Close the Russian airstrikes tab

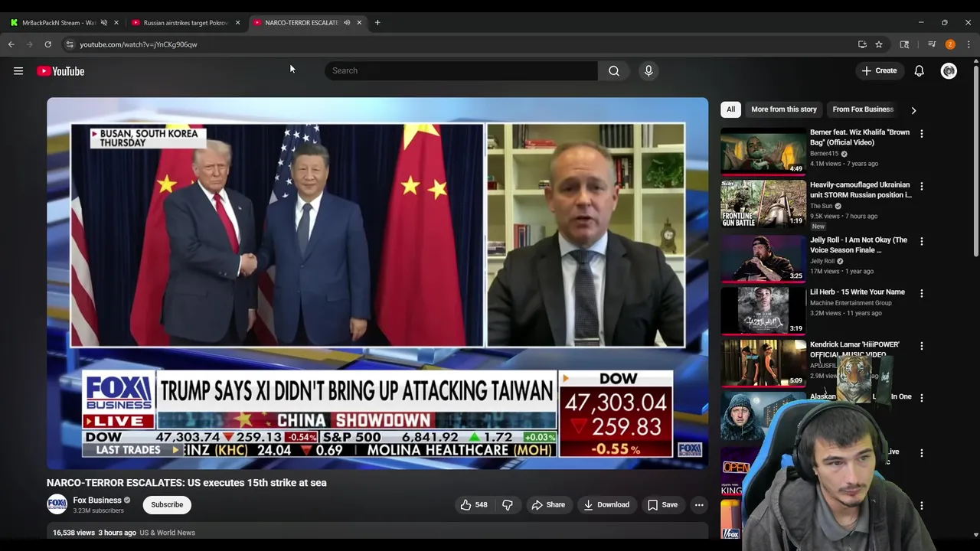click(x=237, y=22)
